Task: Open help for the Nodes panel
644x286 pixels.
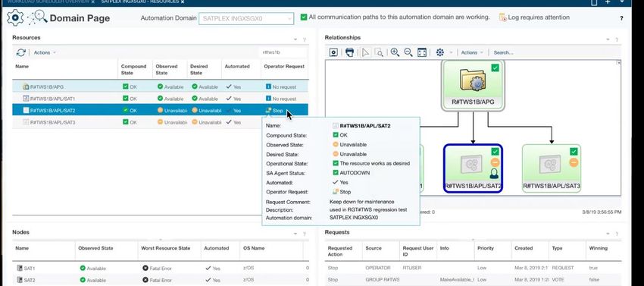Action: pyautogui.click(x=305, y=234)
